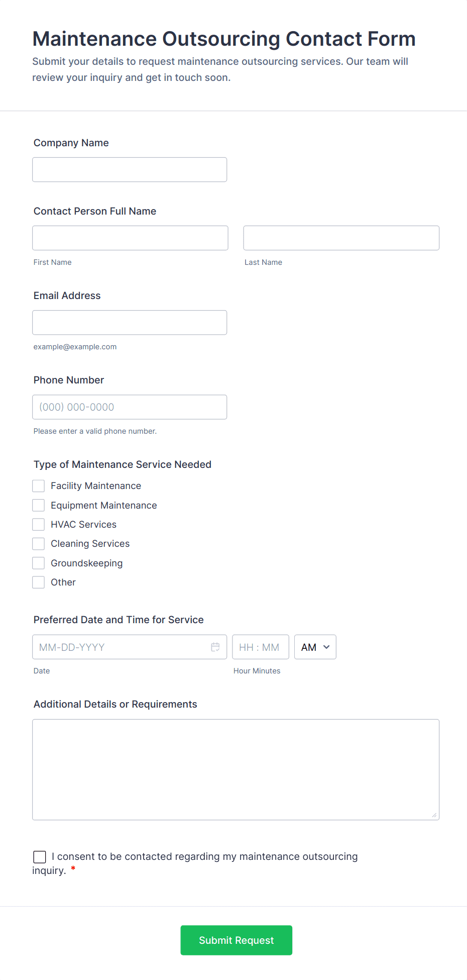The height and width of the screenshot is (980, 467).
Task: Click the Additional Details text area
Action: pos(236,769)
